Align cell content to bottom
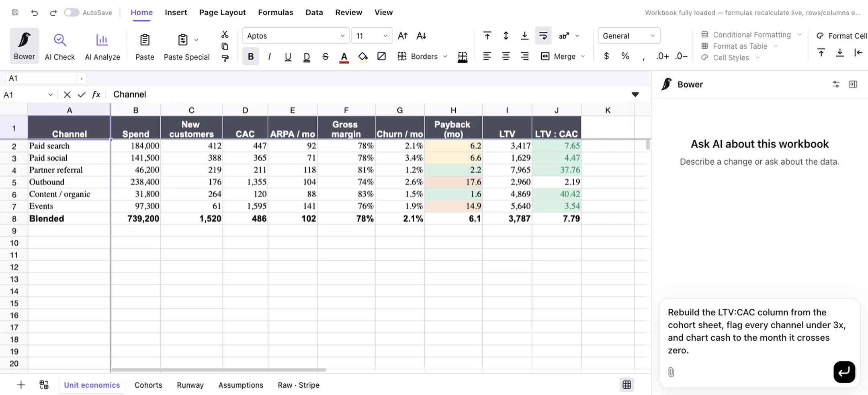 coord(524,36)
